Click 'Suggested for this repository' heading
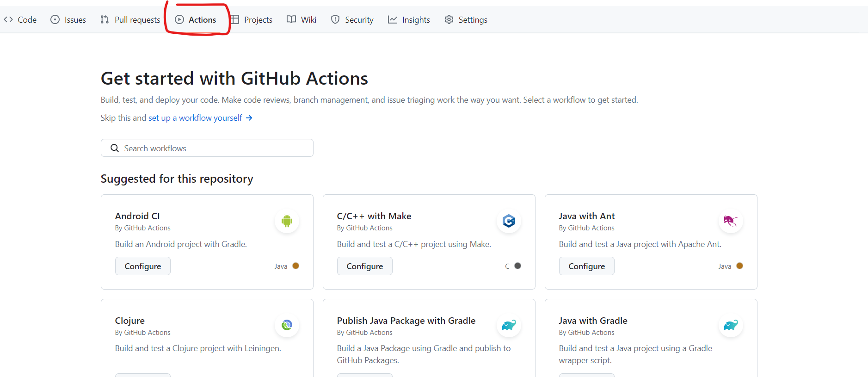Screen dimensions: 868x377 (177, 179)
